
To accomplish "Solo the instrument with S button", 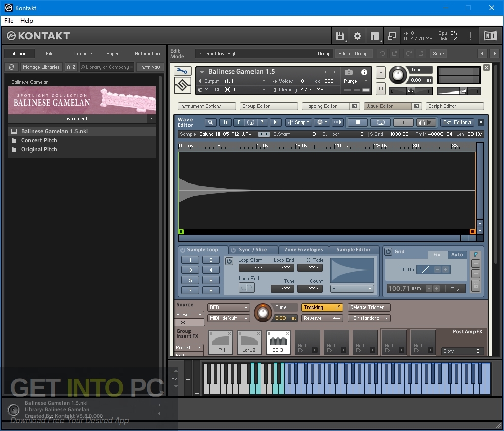I will point(381,73).
